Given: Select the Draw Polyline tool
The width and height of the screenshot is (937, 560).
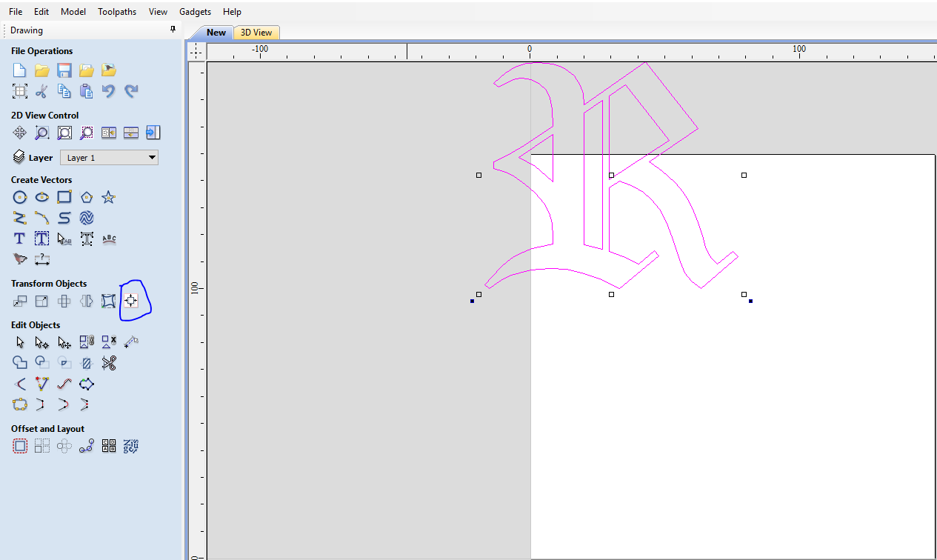Looking at the screenshot, I should (19, 218).
